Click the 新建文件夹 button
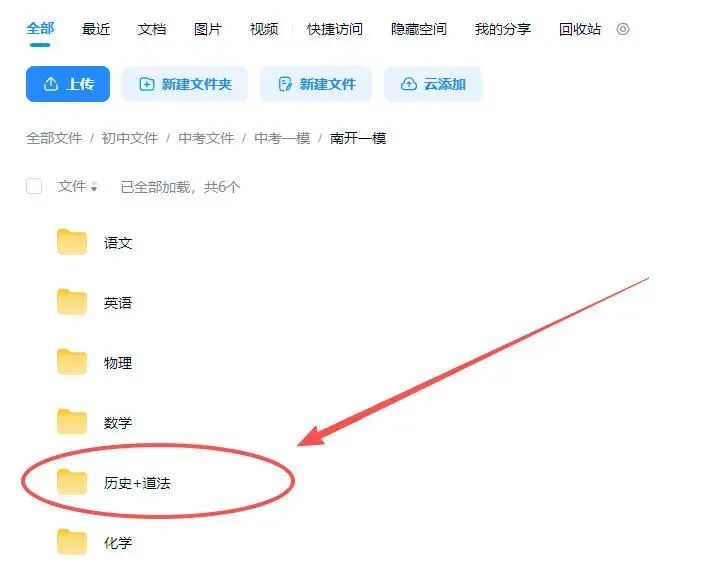Viewport: 704px width, 580px height. (x=185, y=84)
